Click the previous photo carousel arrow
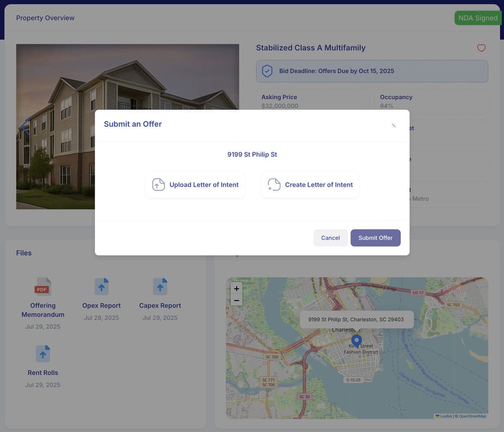This screenshot has height=432, width=504. click(x=24, y=127)
